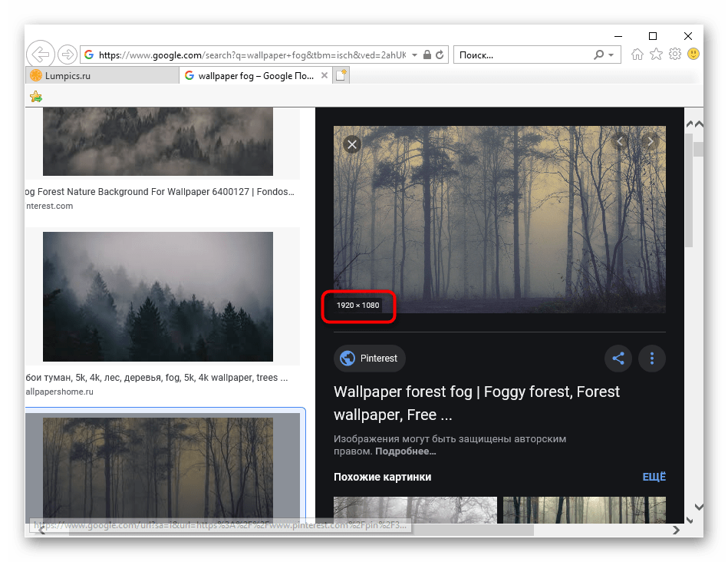The width and height of the screenshot is (728, 562).
Task: Expand the search provider dropdown arrow
Action: click(611, 55)
